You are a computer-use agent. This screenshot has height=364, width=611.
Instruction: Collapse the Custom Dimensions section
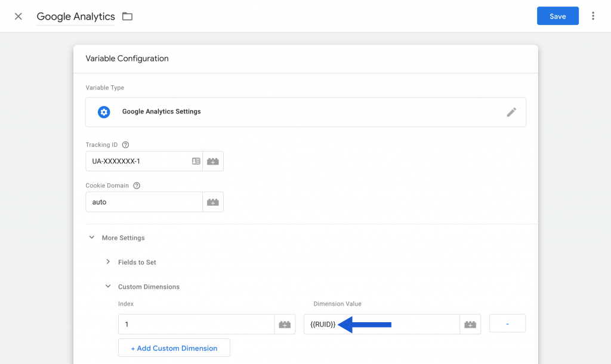[x=108, y=286]
